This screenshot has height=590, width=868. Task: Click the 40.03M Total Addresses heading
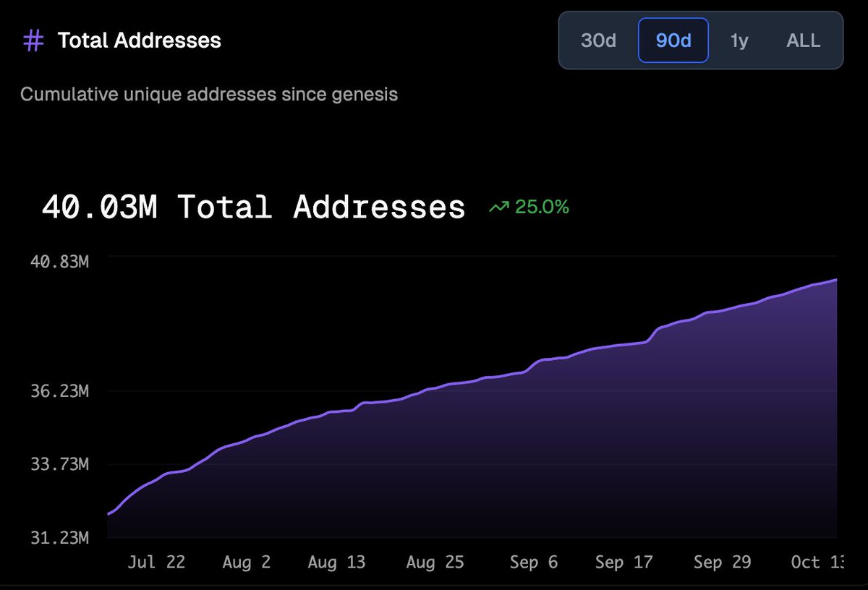click(x=253, y=208)
